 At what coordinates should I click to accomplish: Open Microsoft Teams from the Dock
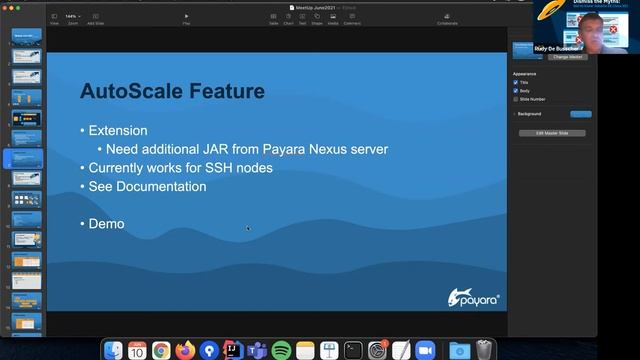(x=257, y=350)
